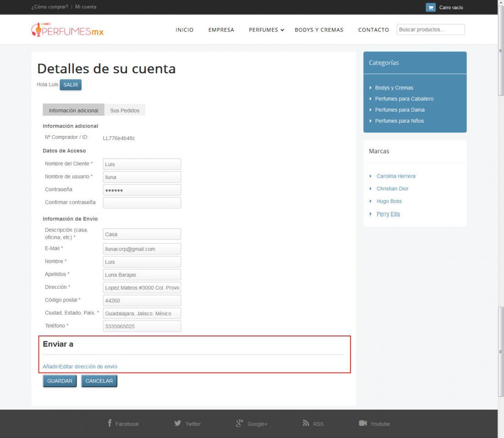The height and width of the screenshot is (438, 504).
Task: Focus the Contraseña password field
Action: pyautogui.click(x=142, y=190)
